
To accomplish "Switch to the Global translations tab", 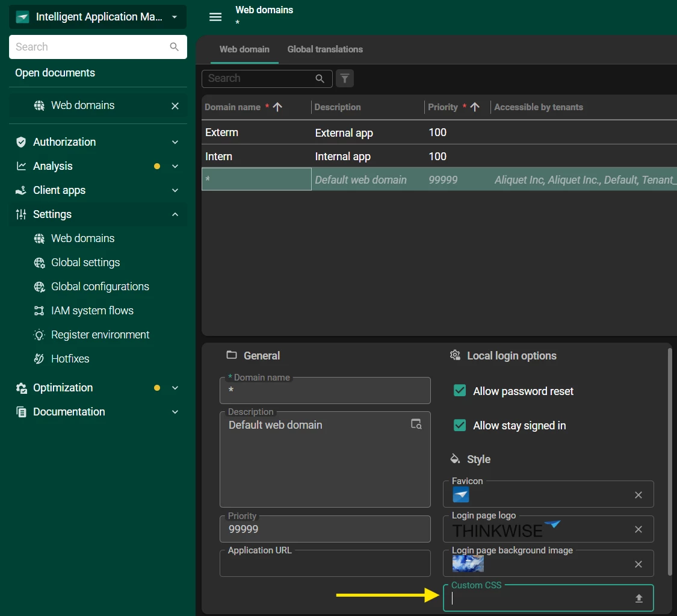I will (x=325, y=49).
